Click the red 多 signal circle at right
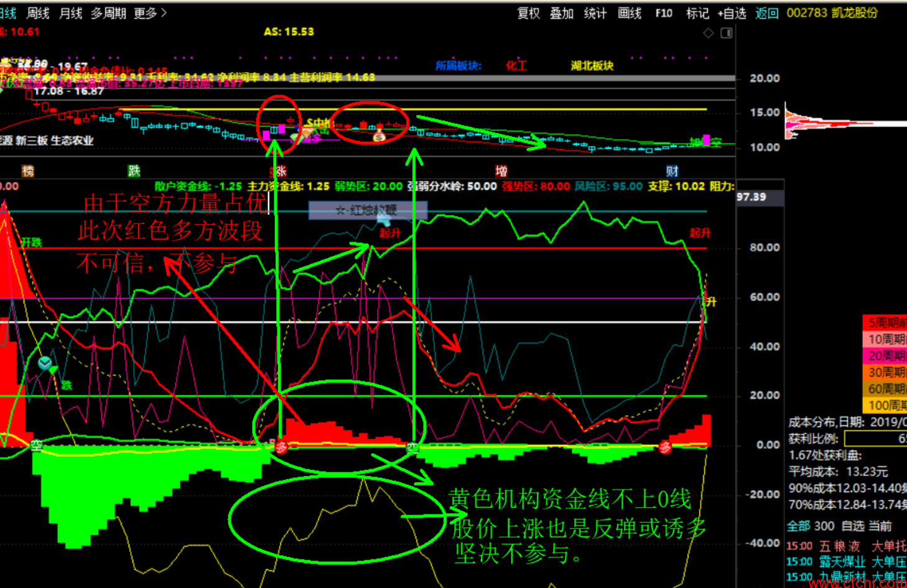The width and height of the screenshot is (907, 588). click(665, 447)
